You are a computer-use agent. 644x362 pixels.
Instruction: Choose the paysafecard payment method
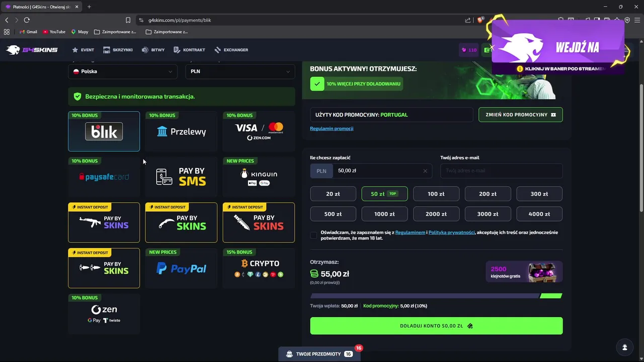[104, 177]
